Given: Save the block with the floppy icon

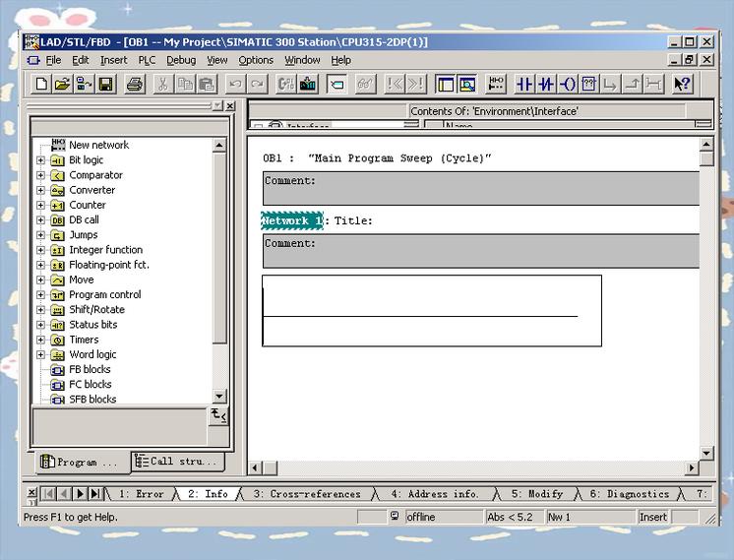Looking at the screenshot, I should coord(106,85).
